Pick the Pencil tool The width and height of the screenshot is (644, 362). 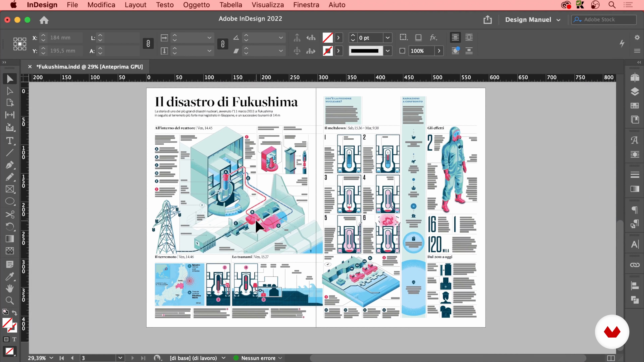(x=10, y=177)
